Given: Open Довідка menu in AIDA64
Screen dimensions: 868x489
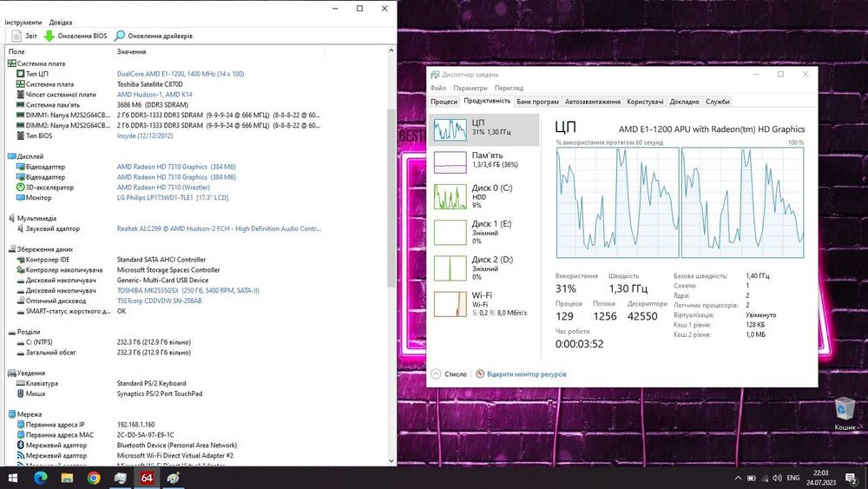Looking at the screenshot, I should point(61,23).
